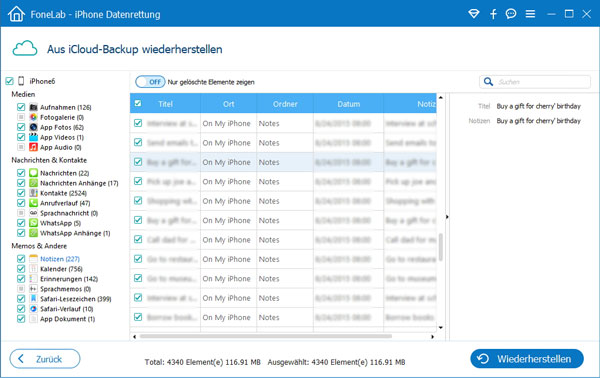Sort by the Ort column header
This screenshot has height=378, width=600.
click(x=228, y=104)
